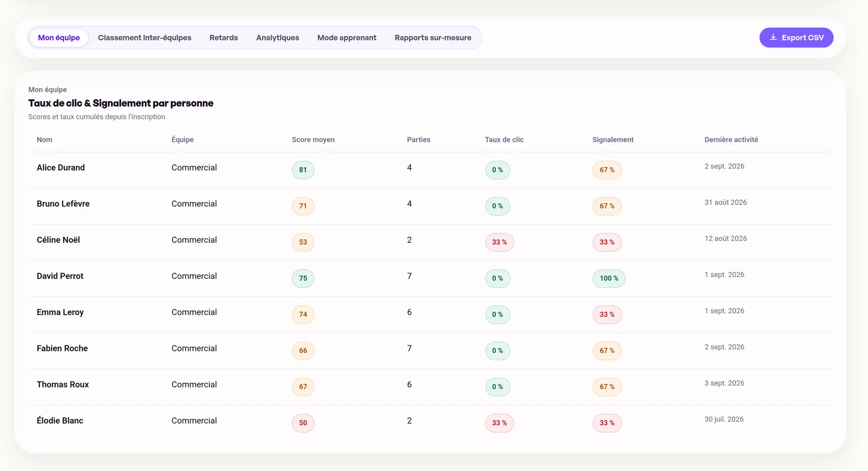Click the Taux de clic column header
The width and height of the screenshot is (868, 471).
(504, 140)
